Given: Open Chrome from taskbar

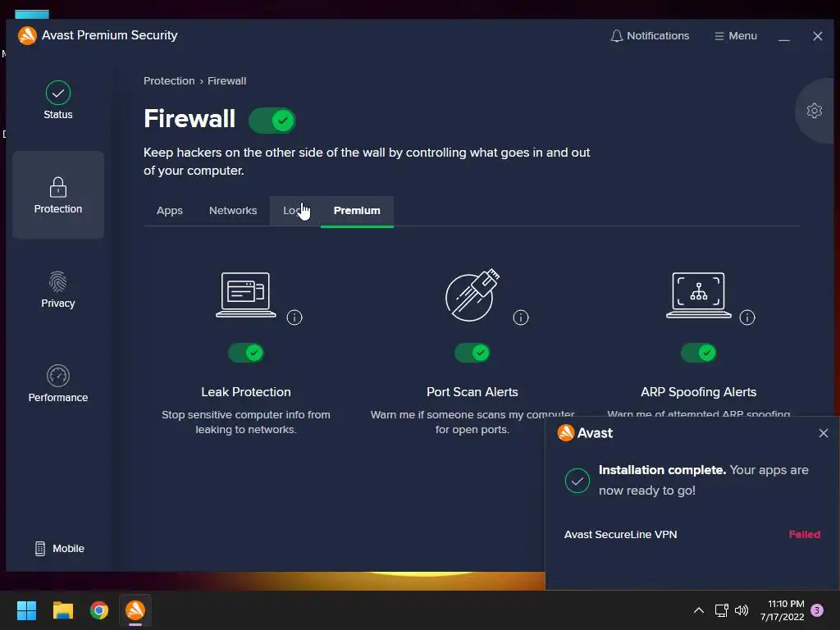Looking at the screenshot, I should [x=99, y=610].
